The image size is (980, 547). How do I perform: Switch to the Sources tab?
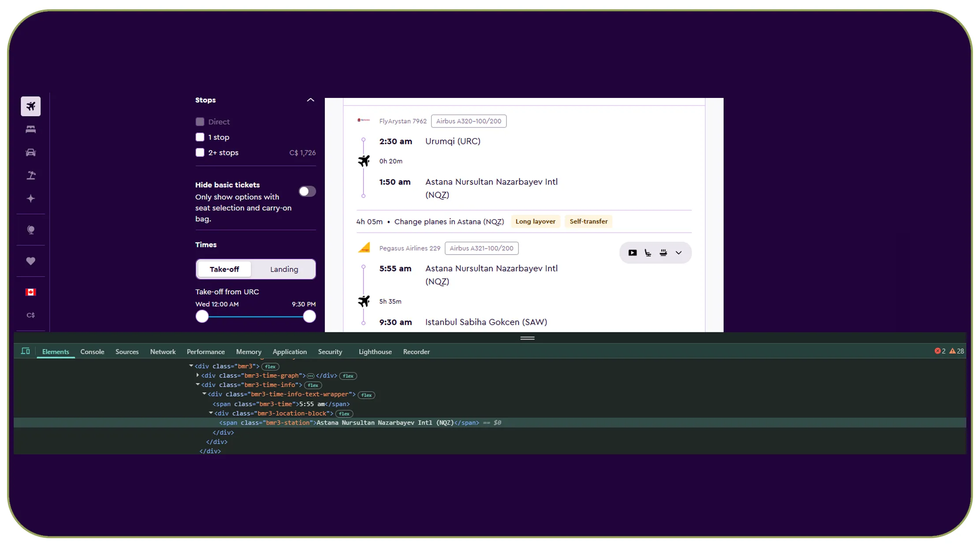(x=127, y=352)
